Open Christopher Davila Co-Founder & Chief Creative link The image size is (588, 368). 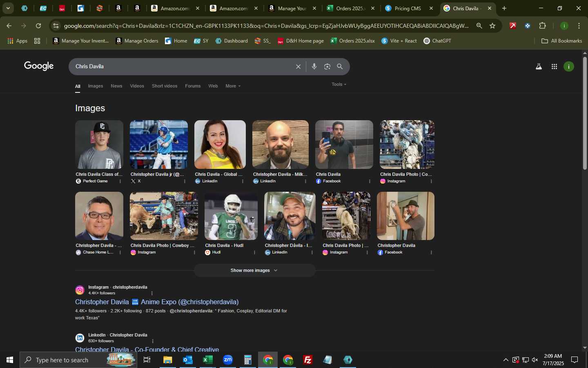point(147,349)
